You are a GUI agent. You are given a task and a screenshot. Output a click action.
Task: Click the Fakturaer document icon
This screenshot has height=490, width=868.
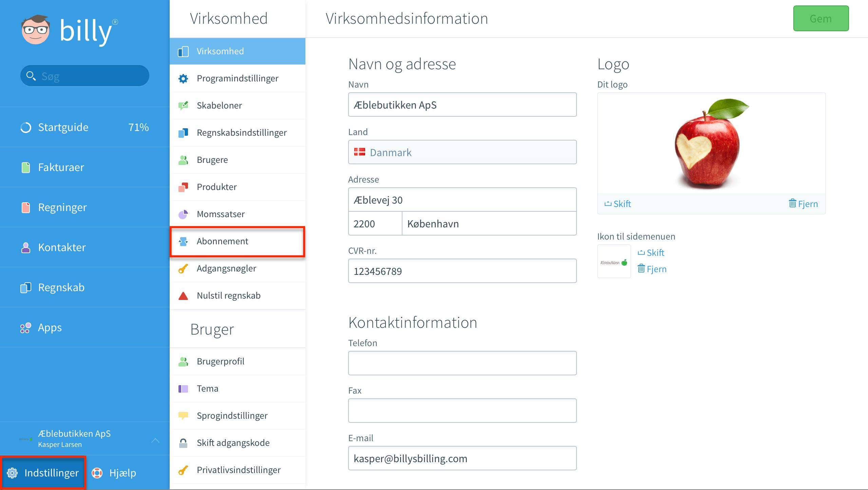26,167
